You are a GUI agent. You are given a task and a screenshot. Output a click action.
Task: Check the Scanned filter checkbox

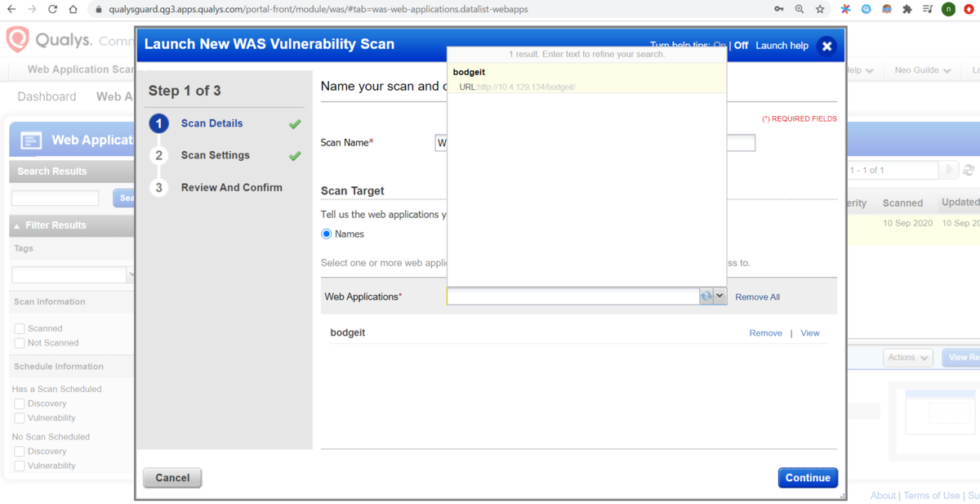coord(20,328)
